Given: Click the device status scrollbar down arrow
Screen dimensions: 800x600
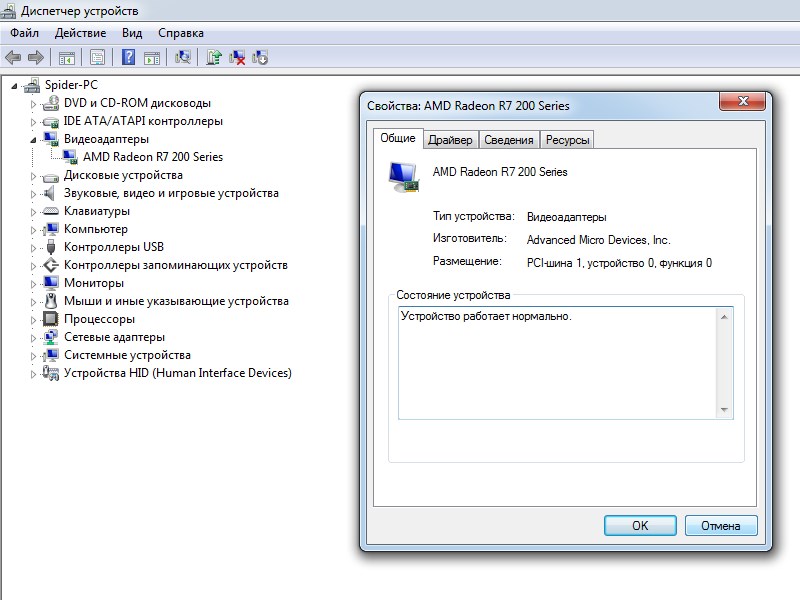Looking at the screenshot, I should point(724,410).
